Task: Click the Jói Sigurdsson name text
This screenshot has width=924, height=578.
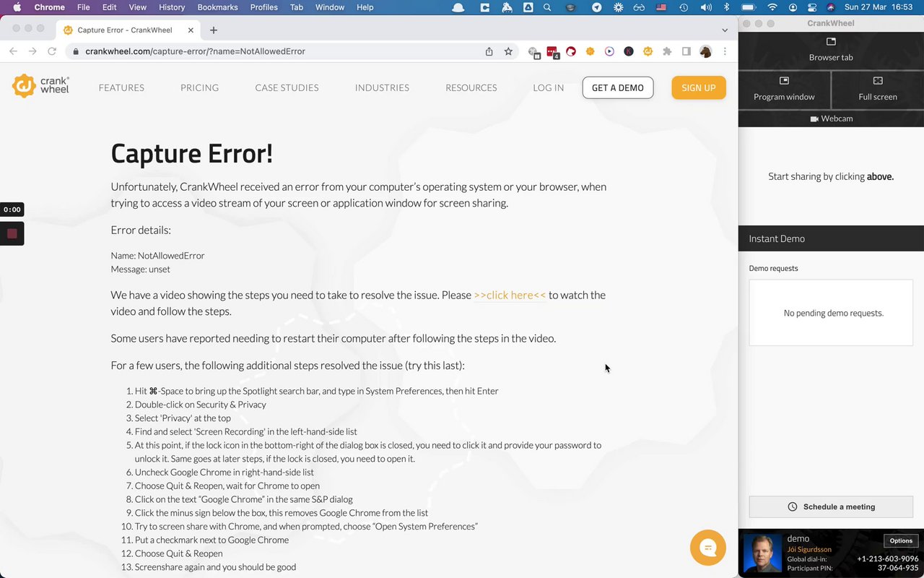Action: (809, 549)
